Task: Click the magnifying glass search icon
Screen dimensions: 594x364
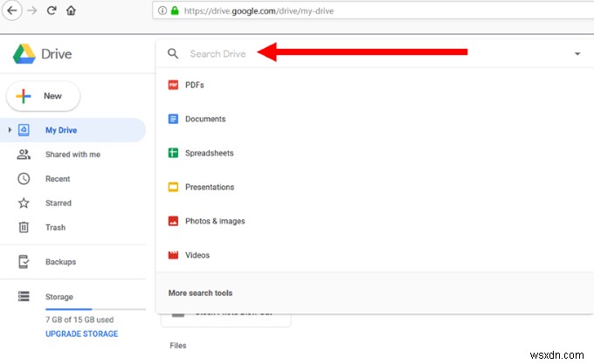Action: 173,54
